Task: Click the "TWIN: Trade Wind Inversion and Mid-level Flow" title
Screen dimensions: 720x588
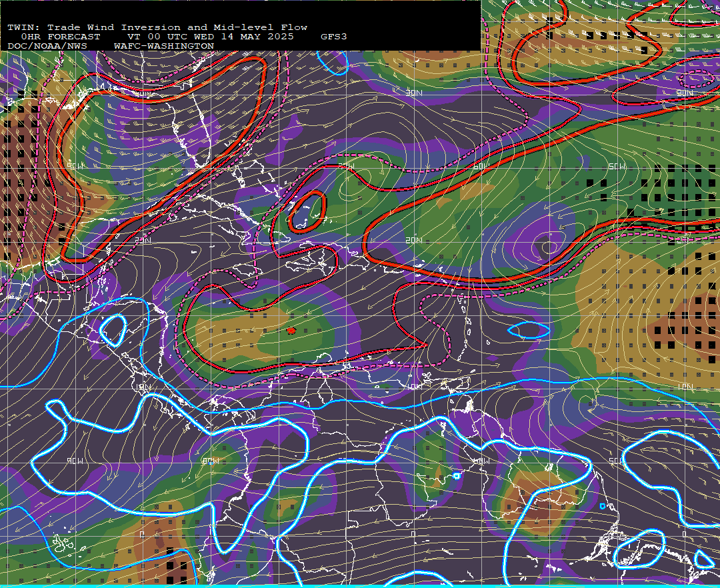Action: tap(157, 27)
